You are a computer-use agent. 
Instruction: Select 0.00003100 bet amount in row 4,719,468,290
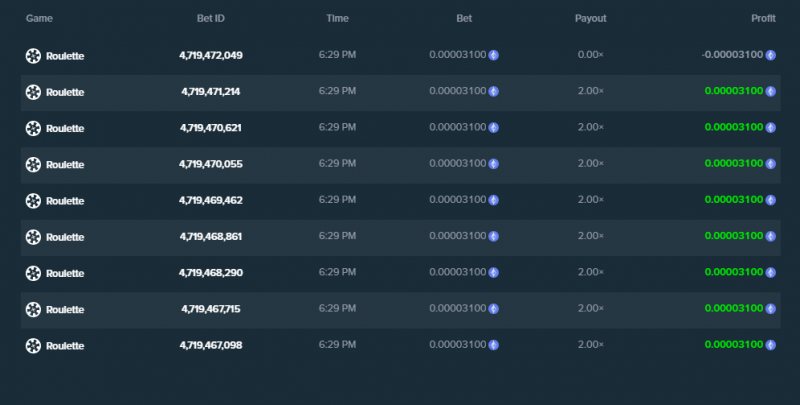point(458,272)
